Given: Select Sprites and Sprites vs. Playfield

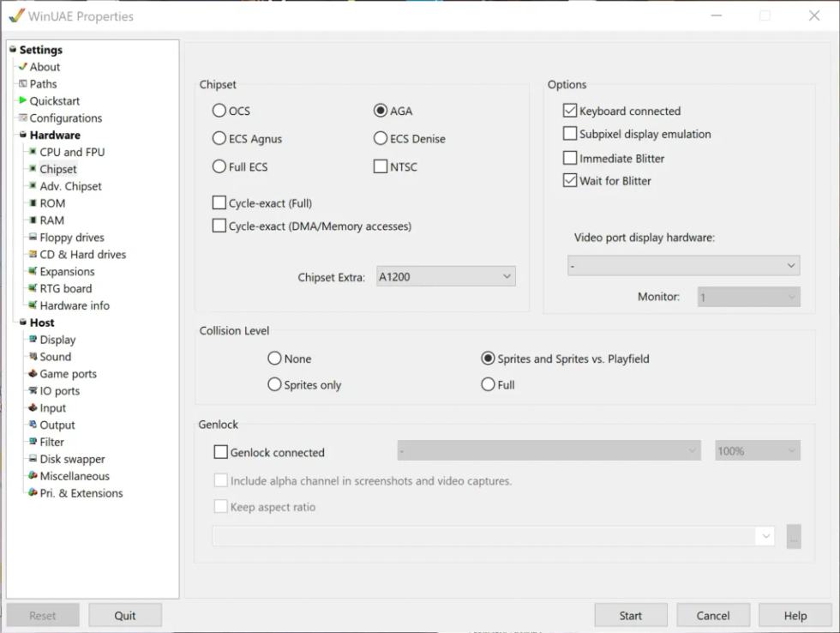Looking at the screenshot, I should click(488, 358).
